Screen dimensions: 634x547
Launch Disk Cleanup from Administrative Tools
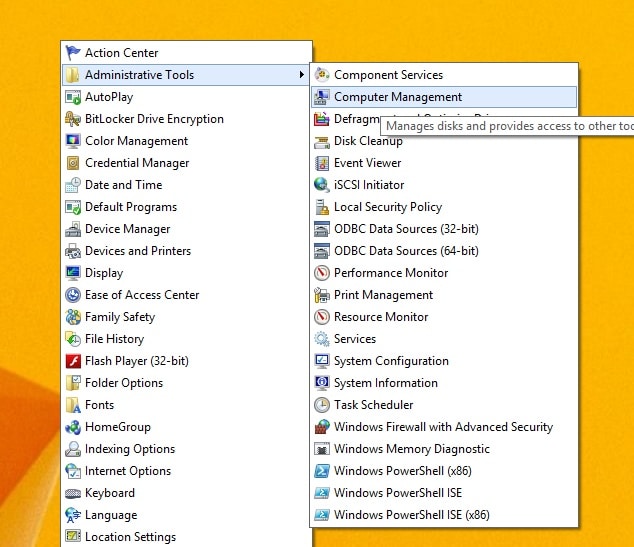(444, 141)
